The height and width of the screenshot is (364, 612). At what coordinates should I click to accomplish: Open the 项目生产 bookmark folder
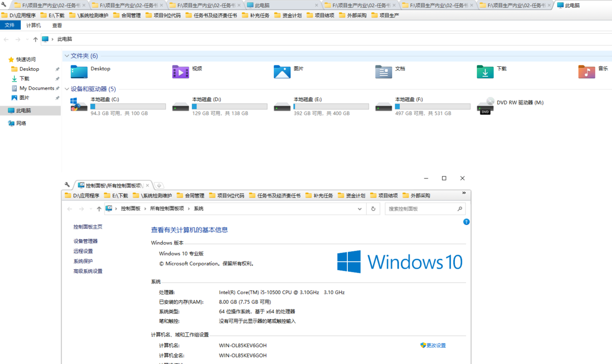coord(385,15)
